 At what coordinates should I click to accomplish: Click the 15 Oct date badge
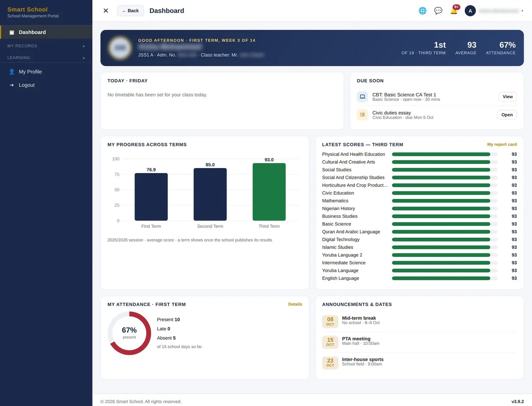(x=330, y=342)
